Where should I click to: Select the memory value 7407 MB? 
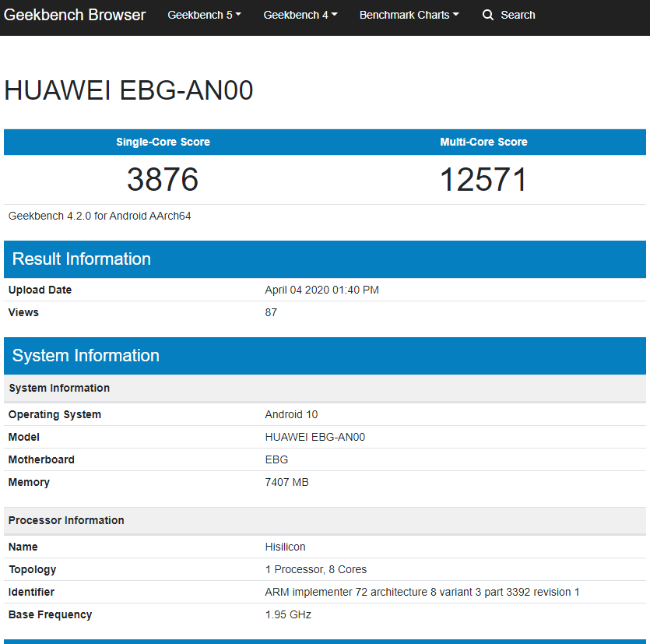(x=287, y=482)
